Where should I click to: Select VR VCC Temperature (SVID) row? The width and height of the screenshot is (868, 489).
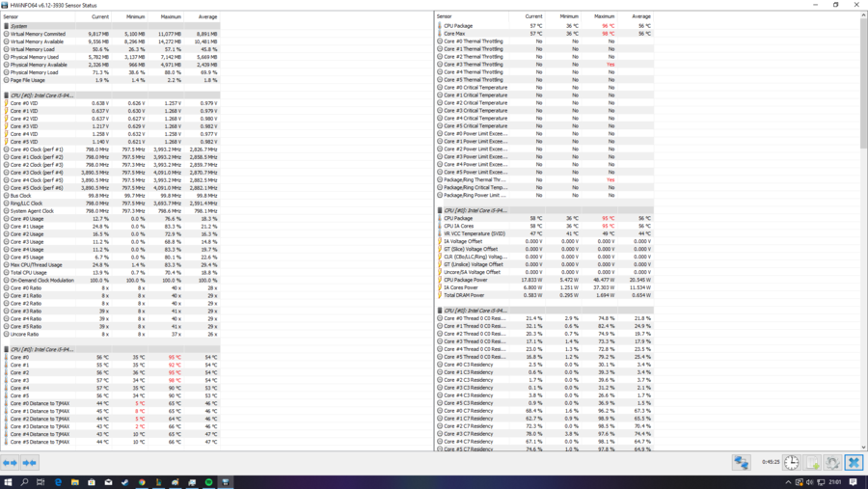tap(545, 233)
